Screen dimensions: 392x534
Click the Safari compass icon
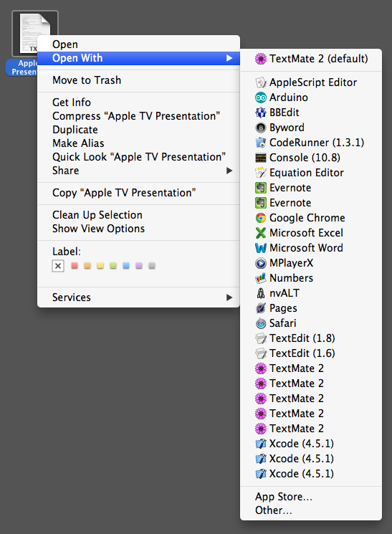(x=261, y=323)
